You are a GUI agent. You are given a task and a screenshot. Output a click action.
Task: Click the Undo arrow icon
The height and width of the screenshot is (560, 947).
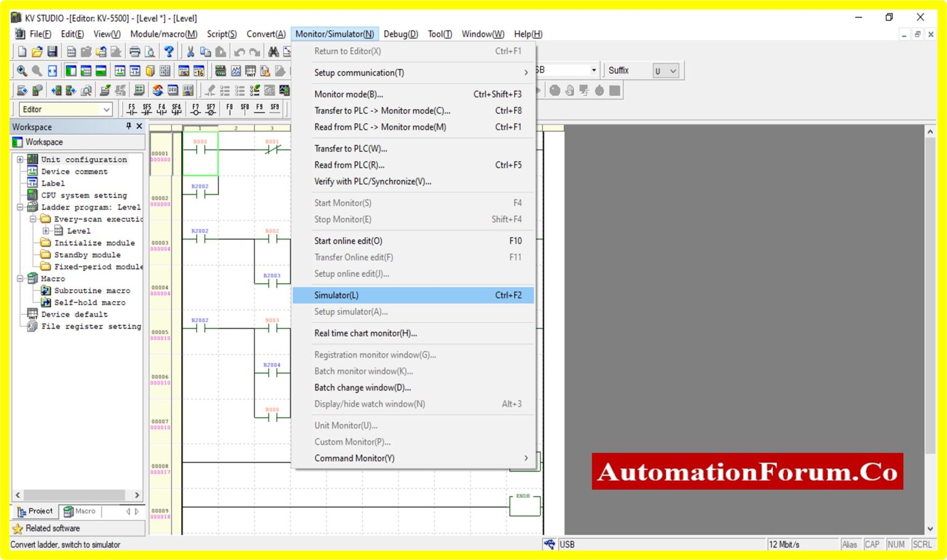(239, 51)
